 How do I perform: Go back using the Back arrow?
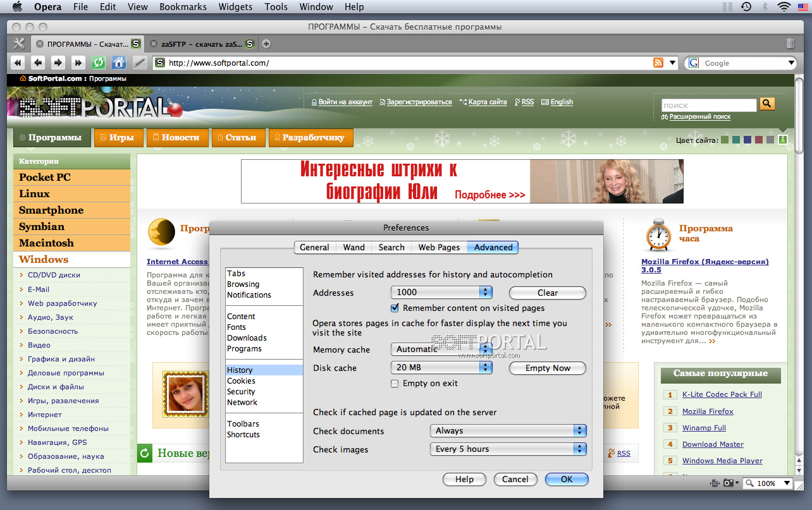[38, 63]
